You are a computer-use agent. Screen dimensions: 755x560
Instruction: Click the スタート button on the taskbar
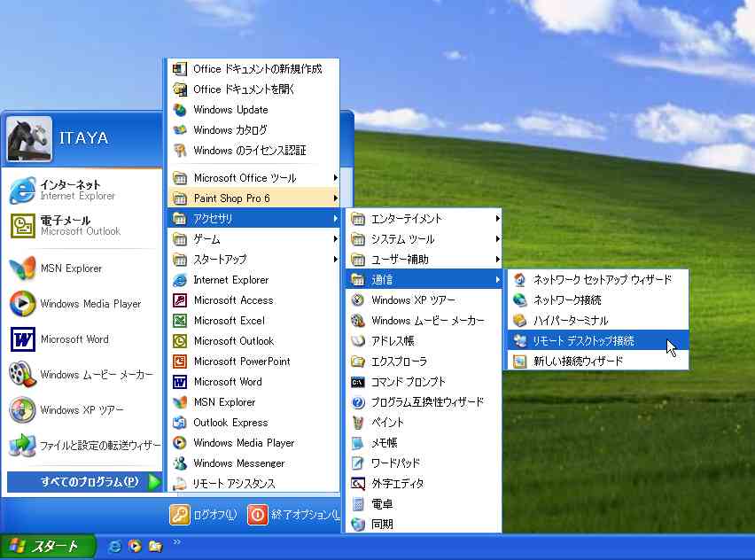pyautogui.click(x=47, y=547)
